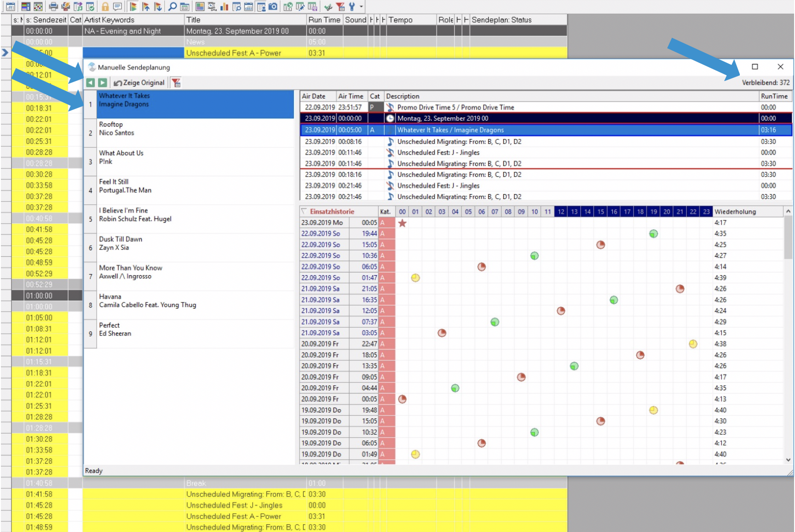Click the green next arrow in Manuelle Sendeplanung

[103, 83]
